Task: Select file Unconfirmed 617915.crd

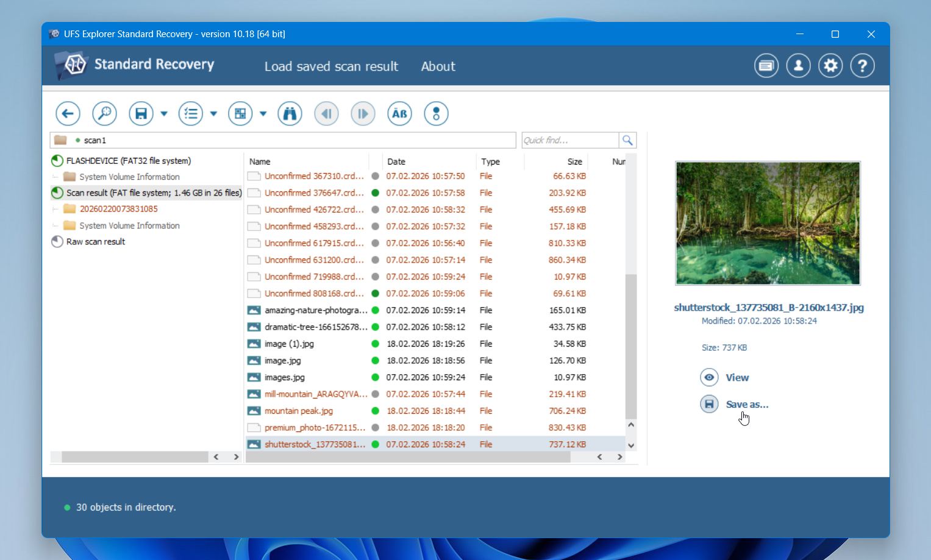Action: click(x=314, y=243)
